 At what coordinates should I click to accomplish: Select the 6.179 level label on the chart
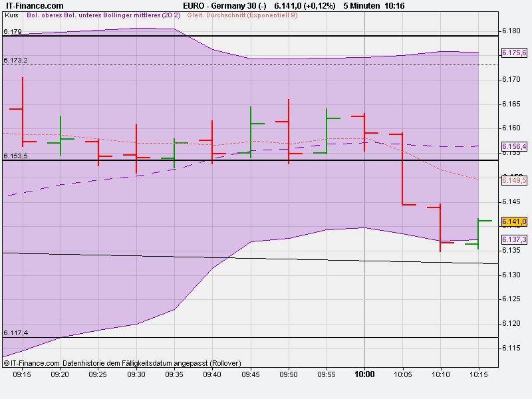point(13,30)
